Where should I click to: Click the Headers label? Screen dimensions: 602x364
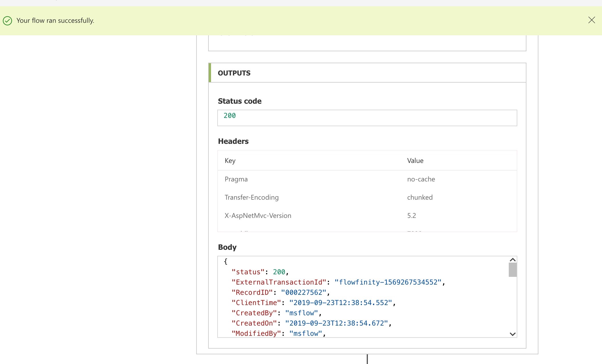[233, 141]
